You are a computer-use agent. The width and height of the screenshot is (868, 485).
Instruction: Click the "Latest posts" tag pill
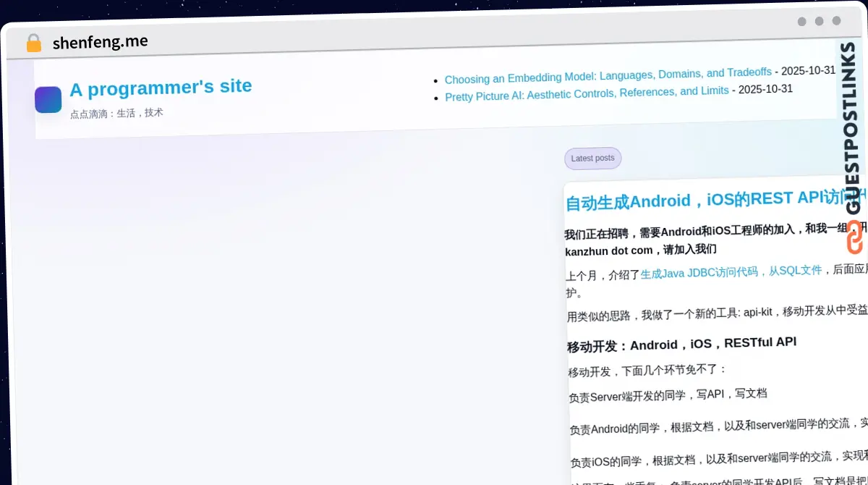[x=592, y=158]
